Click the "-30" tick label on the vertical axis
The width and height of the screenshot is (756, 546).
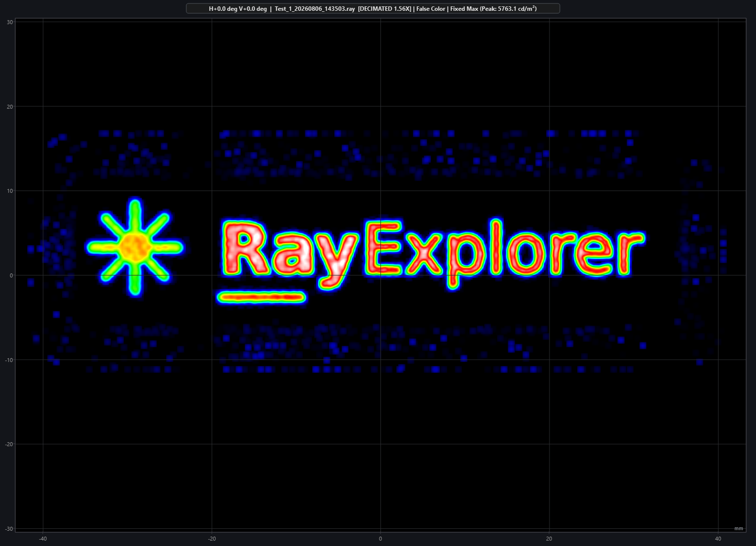[x=9, y=529]
